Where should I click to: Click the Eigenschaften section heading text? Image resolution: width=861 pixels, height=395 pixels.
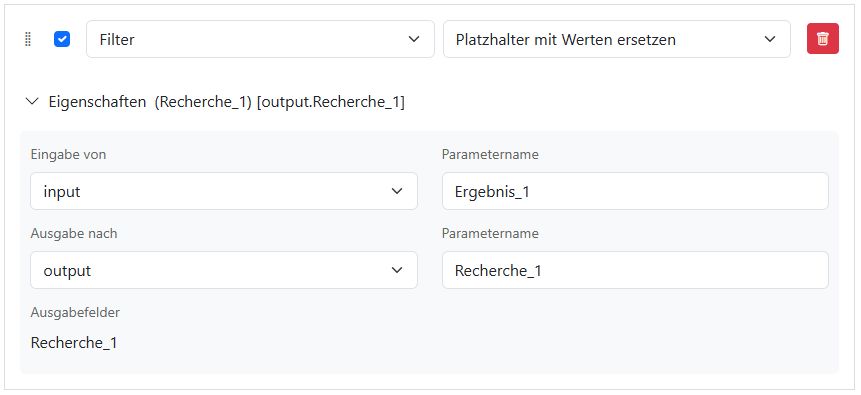(98, 102)
